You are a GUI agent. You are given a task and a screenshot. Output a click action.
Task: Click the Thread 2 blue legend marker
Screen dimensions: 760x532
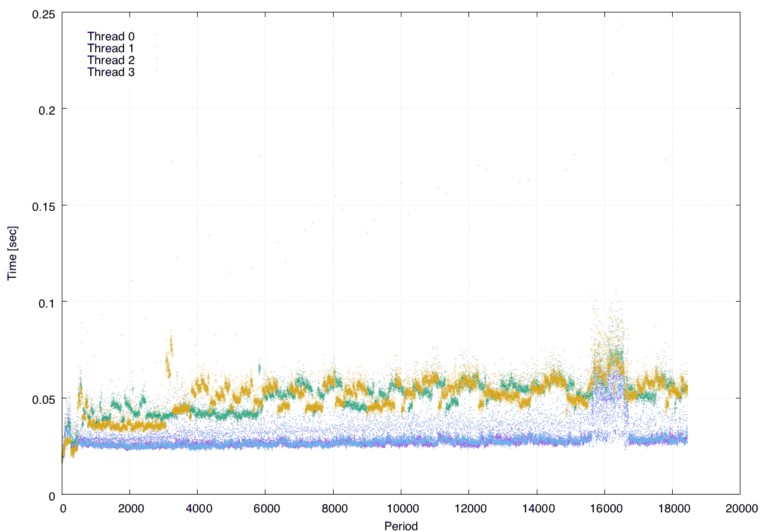157,58
